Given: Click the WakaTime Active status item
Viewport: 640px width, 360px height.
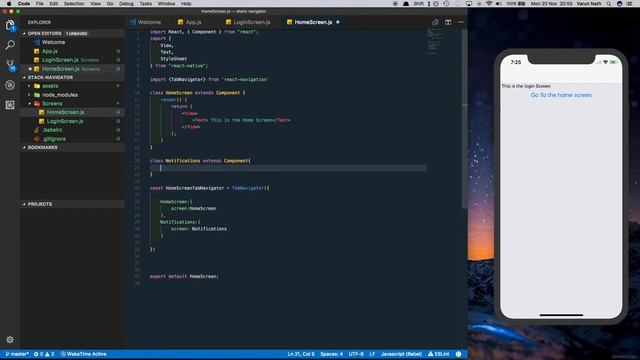Looking at the screenshot, I should pos(84,354).
